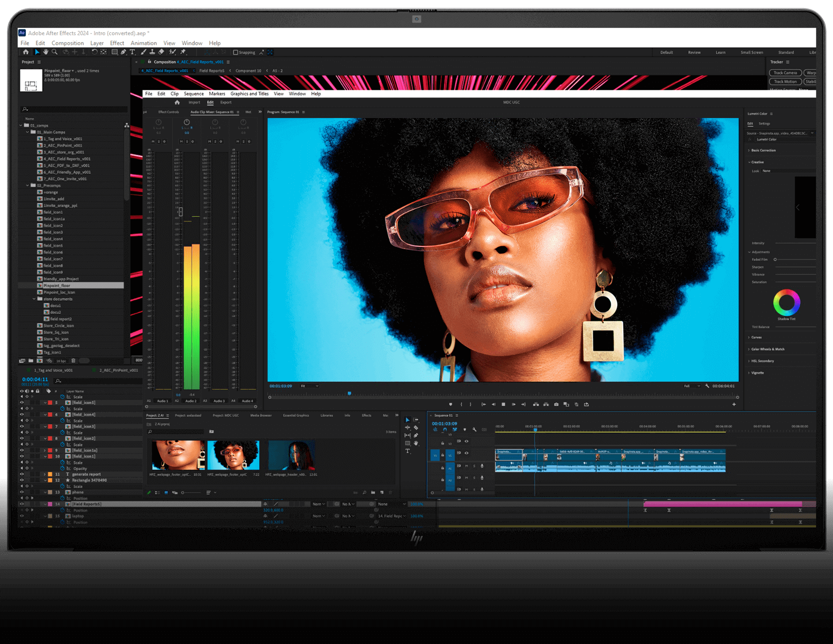833x644 pixels.
Task: Select the After Effects Puppet Pin tool
Action: pyautogui.click(x=183, y=52)
